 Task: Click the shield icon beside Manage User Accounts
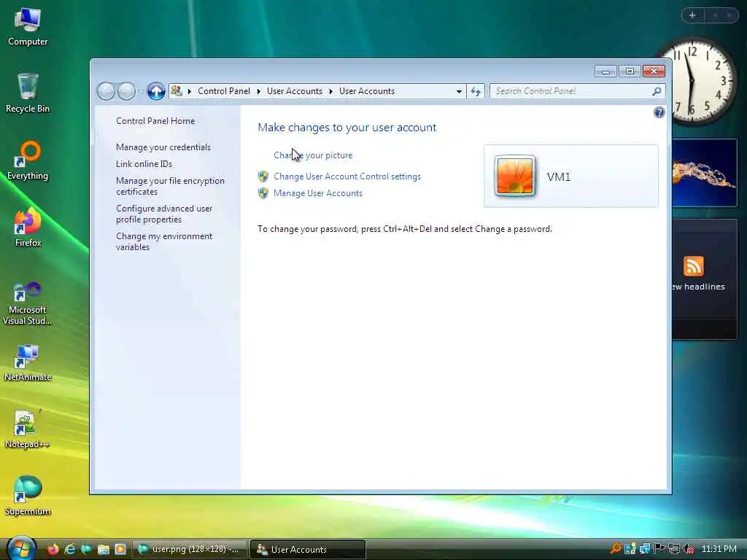263,193
